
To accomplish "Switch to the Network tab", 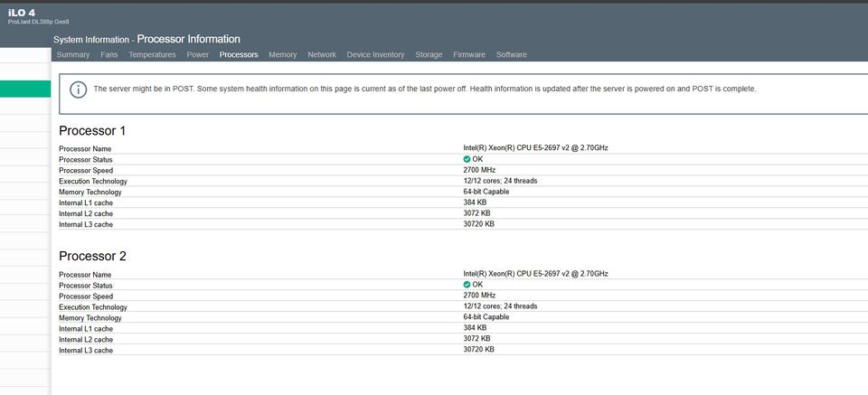I will pos(322,55).
